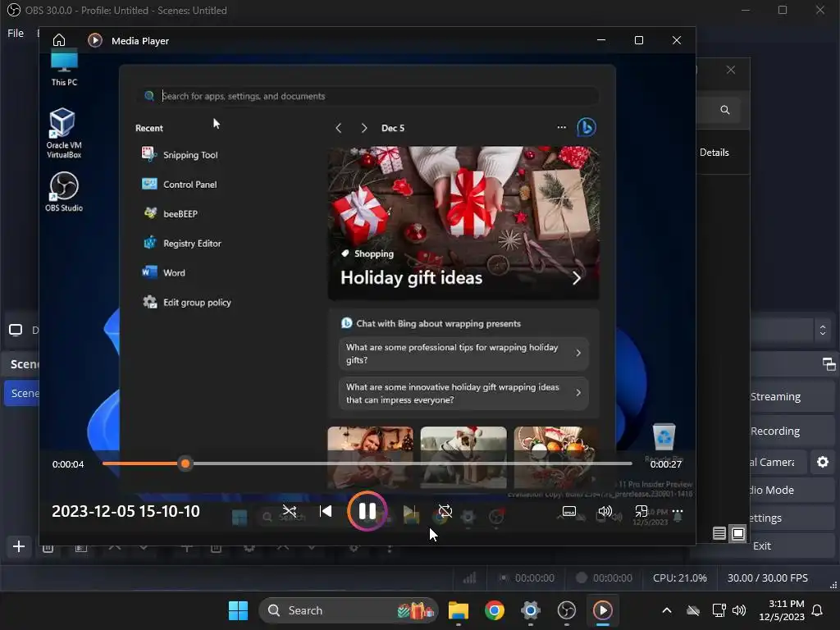Select the Scene item in OBS Scenes list
The height and width of the screenshot is (630, 840).
coord(22,393)
